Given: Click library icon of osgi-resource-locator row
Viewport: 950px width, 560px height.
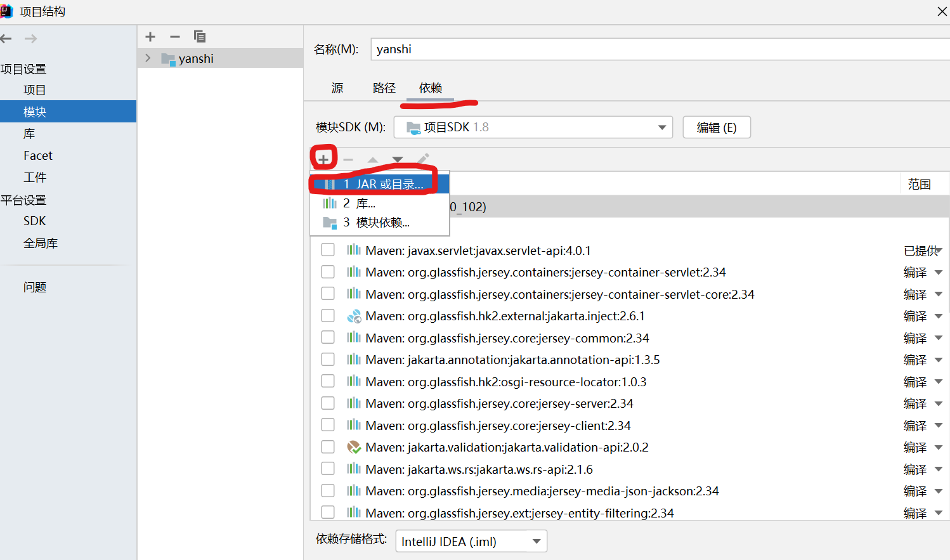Looking at the screenshot, I should tap(354, 381).
